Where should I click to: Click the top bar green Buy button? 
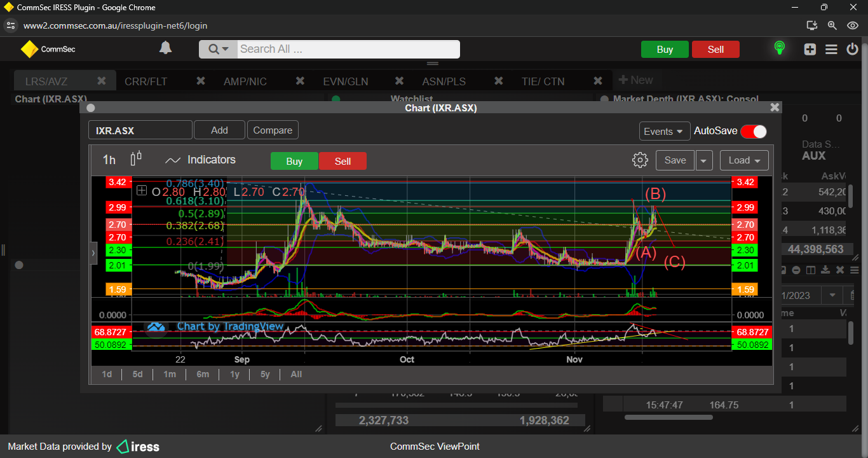coord(665,50)
